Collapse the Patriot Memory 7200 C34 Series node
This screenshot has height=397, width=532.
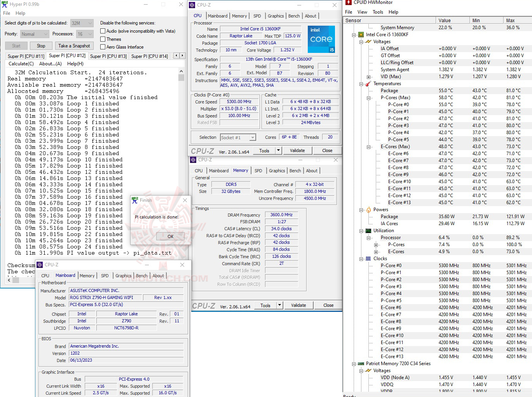(x=354, y=364)
